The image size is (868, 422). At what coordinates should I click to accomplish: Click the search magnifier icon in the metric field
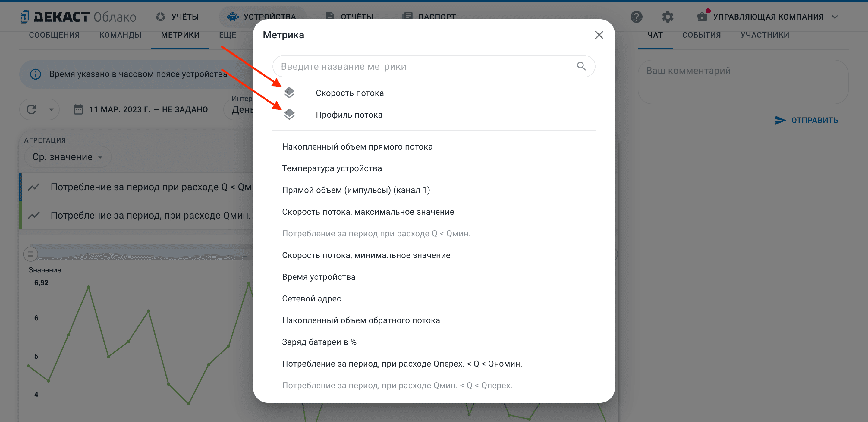click(581, 66)
